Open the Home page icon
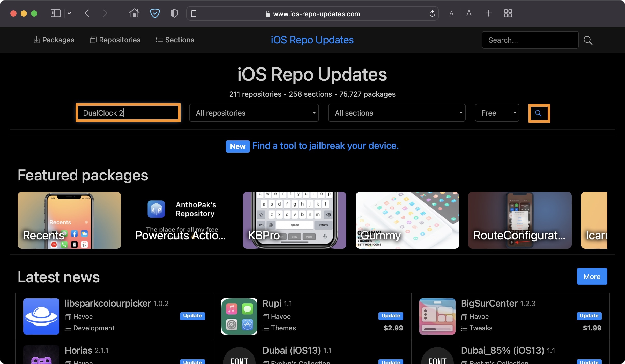Viewport: 625px width, 364px height. point(134,13)
